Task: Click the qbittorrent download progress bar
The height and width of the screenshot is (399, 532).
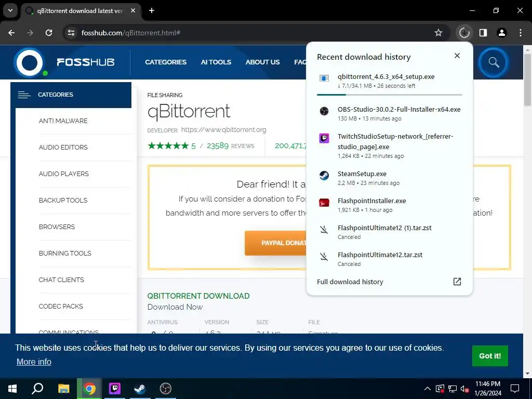Action: coord(389,95)
